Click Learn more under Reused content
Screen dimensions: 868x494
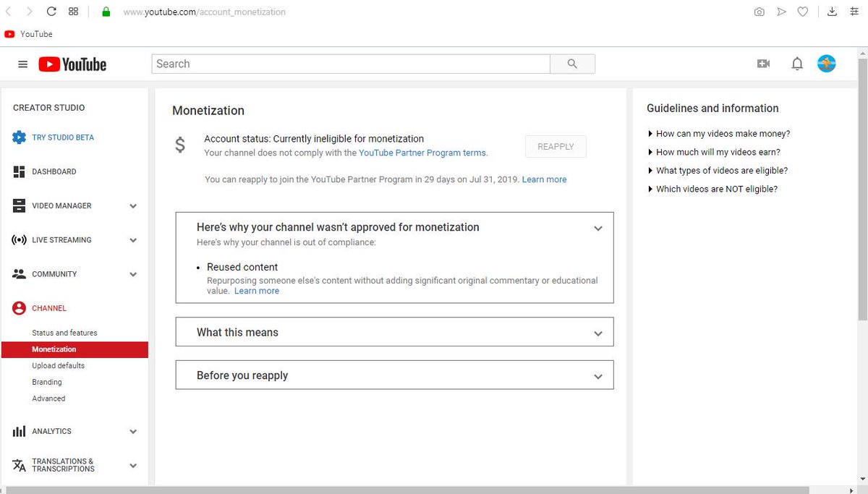[257, 291]
